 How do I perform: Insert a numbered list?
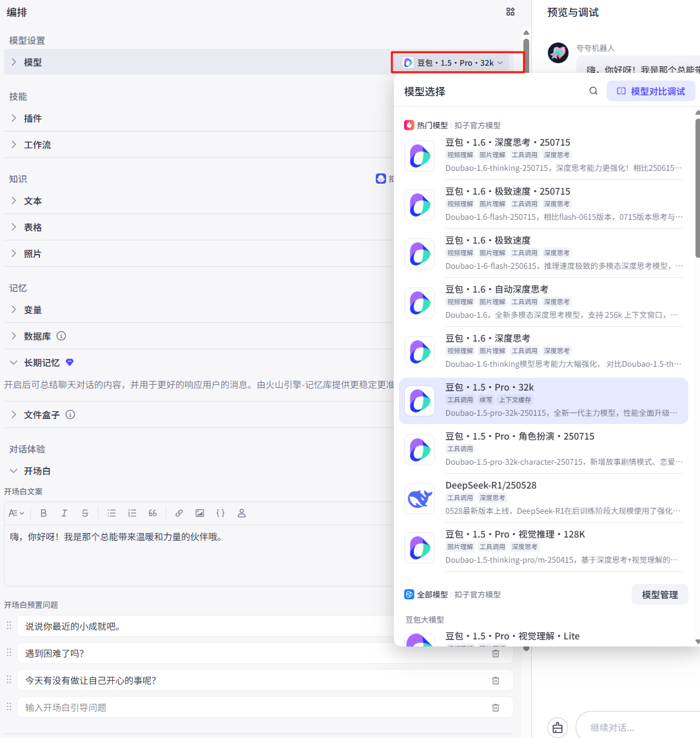click(131, 513)
